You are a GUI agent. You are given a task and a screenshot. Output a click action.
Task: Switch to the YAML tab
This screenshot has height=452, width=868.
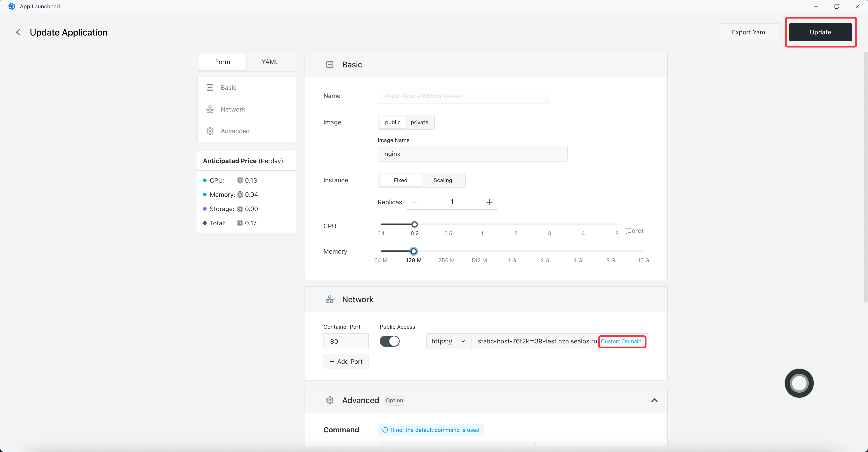pyautogui.click(x=270, y=62)
